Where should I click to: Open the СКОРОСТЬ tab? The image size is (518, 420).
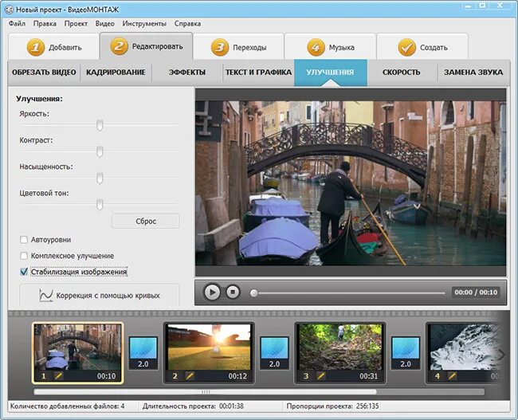click(x=402, y=72)
